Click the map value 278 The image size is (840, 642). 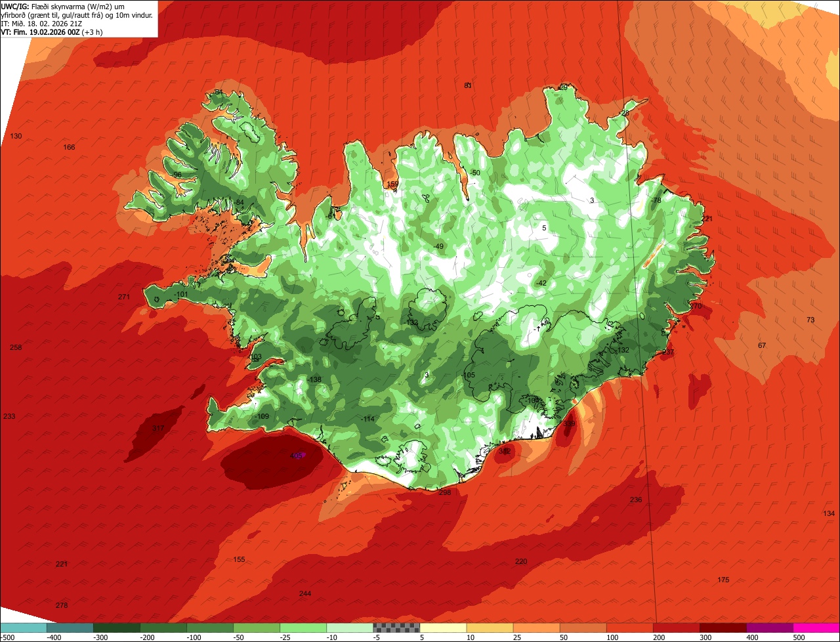(x=62, y=605)
